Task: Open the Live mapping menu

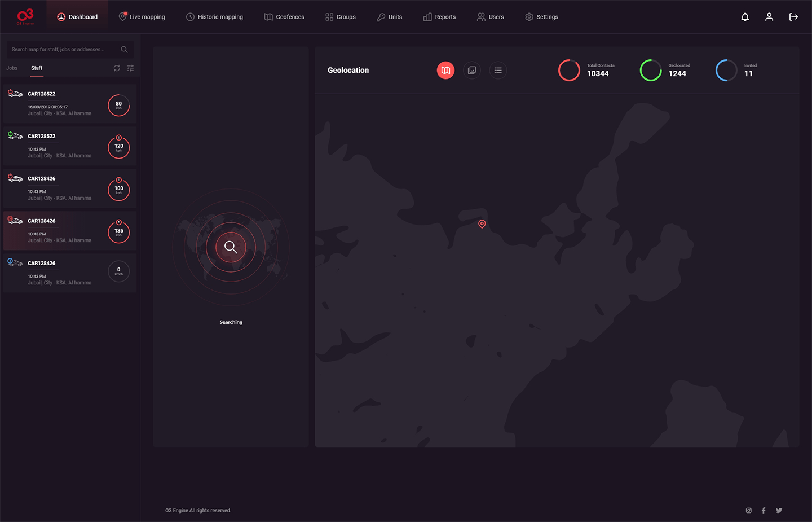Action: coord(142,17)
